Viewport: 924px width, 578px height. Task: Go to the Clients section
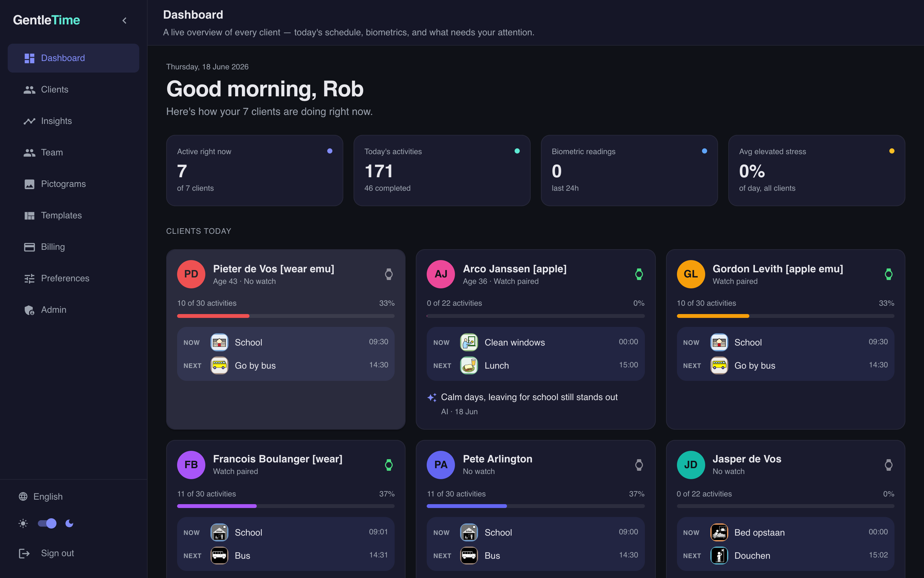click(73, 90)
